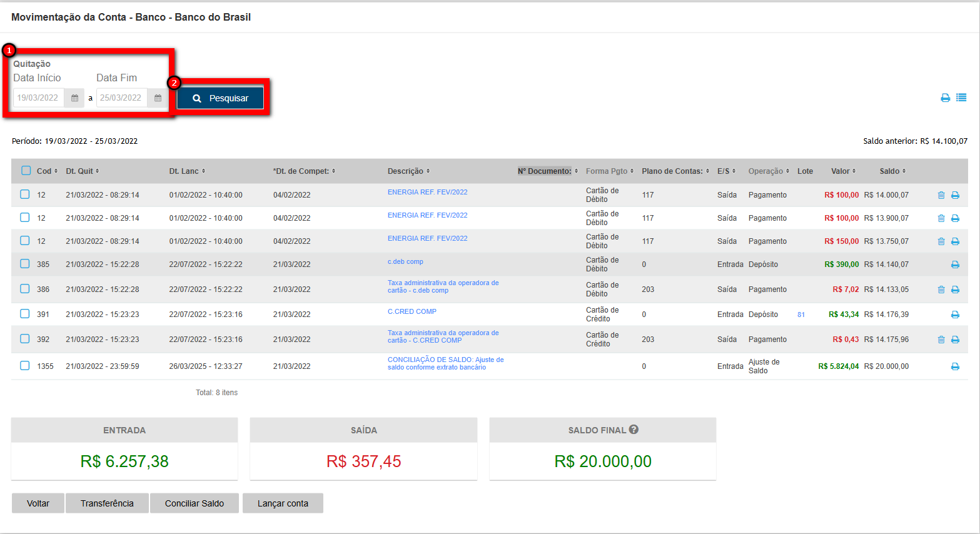Click the Data Início date field
Viewport: 980px width, 534px height.
click(39, 98)
